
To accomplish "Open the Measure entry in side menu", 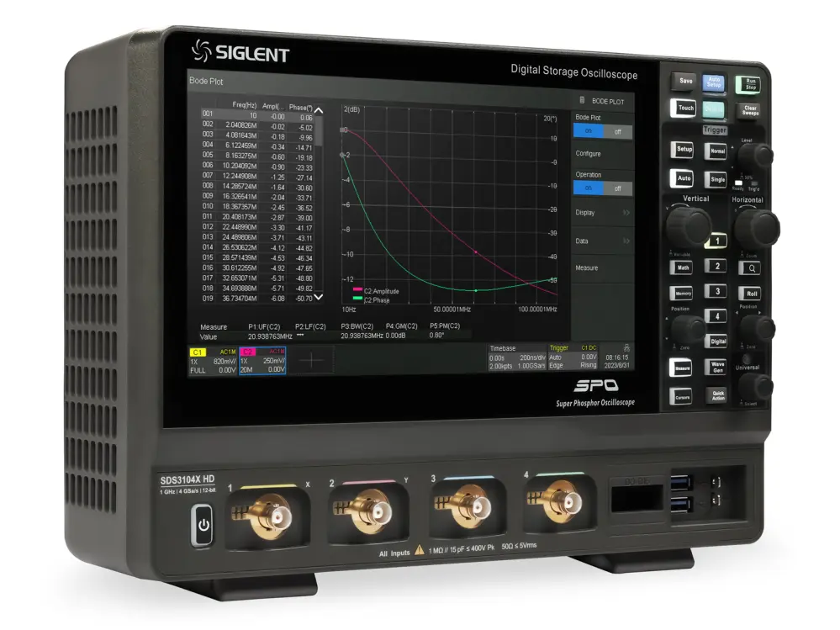I will click(602, 267).
